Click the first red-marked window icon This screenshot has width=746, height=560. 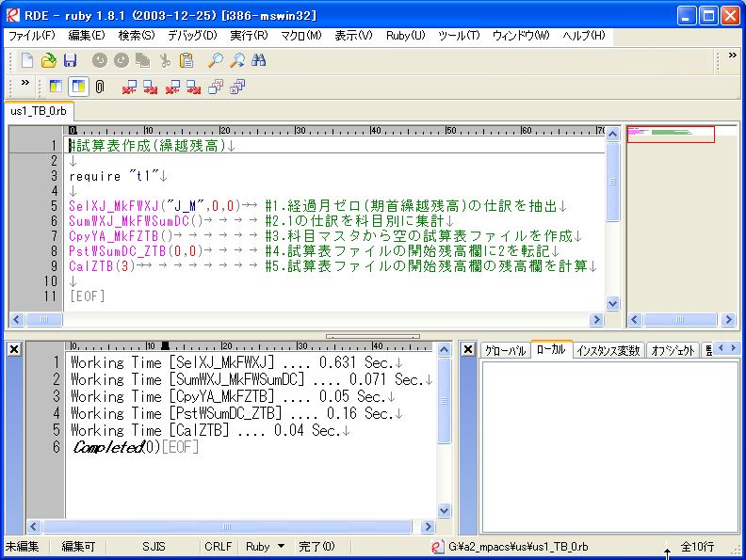click(x=129, y=87)
